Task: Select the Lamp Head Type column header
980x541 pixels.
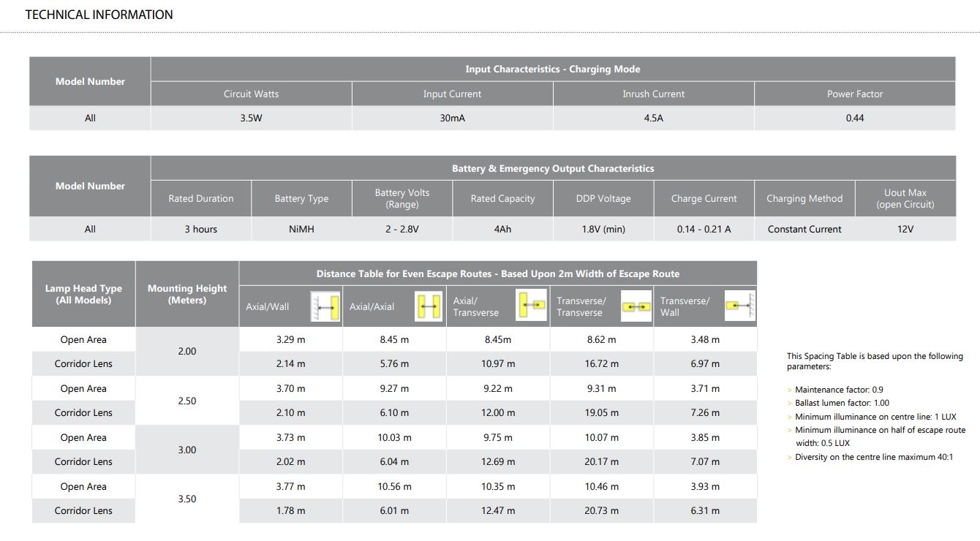Action: [x=83, y=295]
